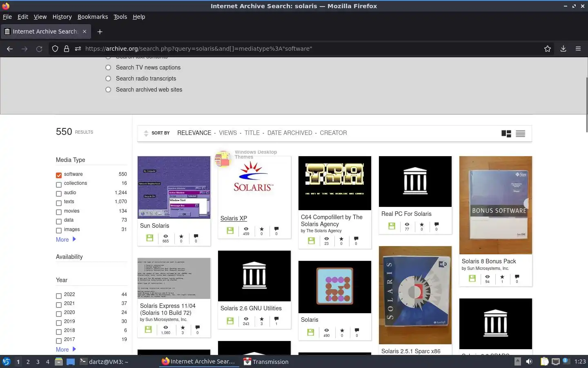
Task: Select Search archived web sites radio
Action: tap(108, 90)
